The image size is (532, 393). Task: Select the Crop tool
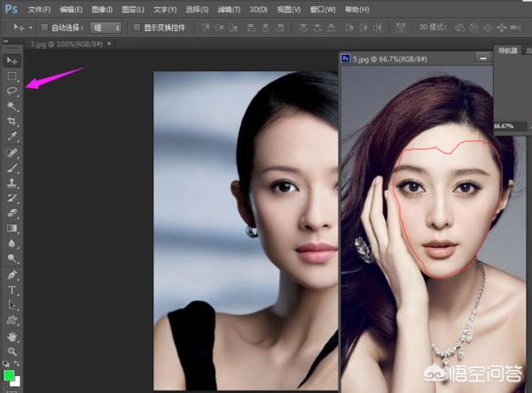click(12, 122)
